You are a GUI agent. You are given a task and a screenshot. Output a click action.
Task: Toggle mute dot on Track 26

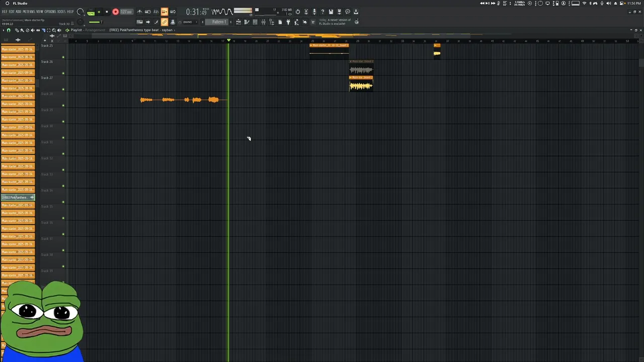(x=63, y=73)
